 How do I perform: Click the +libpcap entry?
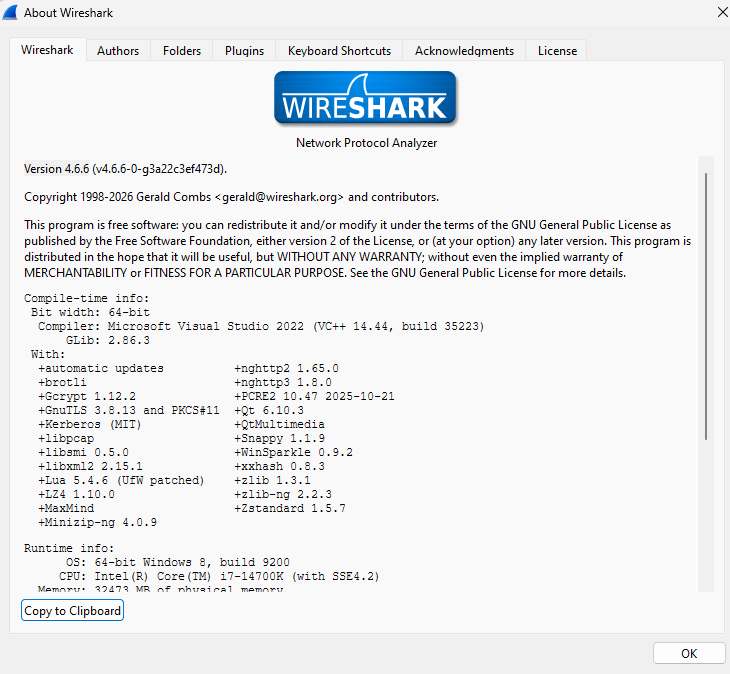click(x=66, y=438)
